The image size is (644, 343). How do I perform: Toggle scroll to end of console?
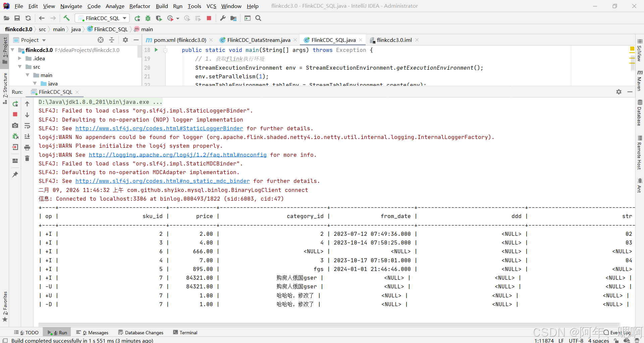[27, 136]
